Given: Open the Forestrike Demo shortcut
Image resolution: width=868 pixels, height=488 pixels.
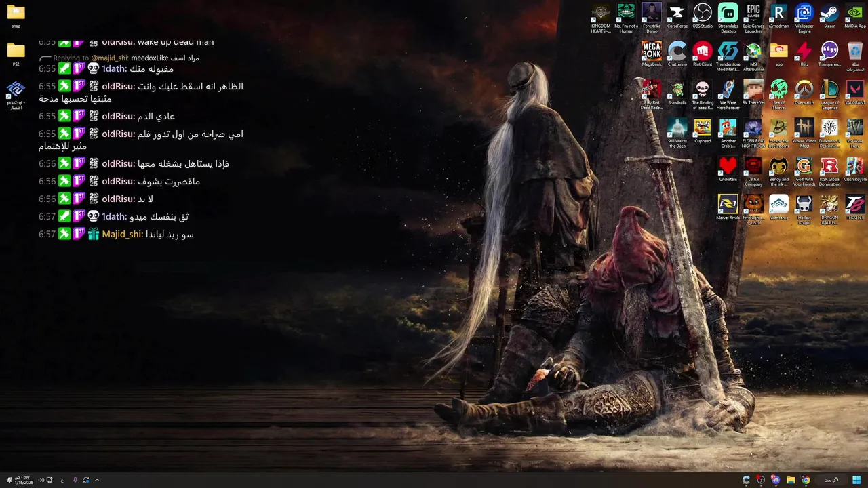Looking at the screenshot, I should [652, 18].
